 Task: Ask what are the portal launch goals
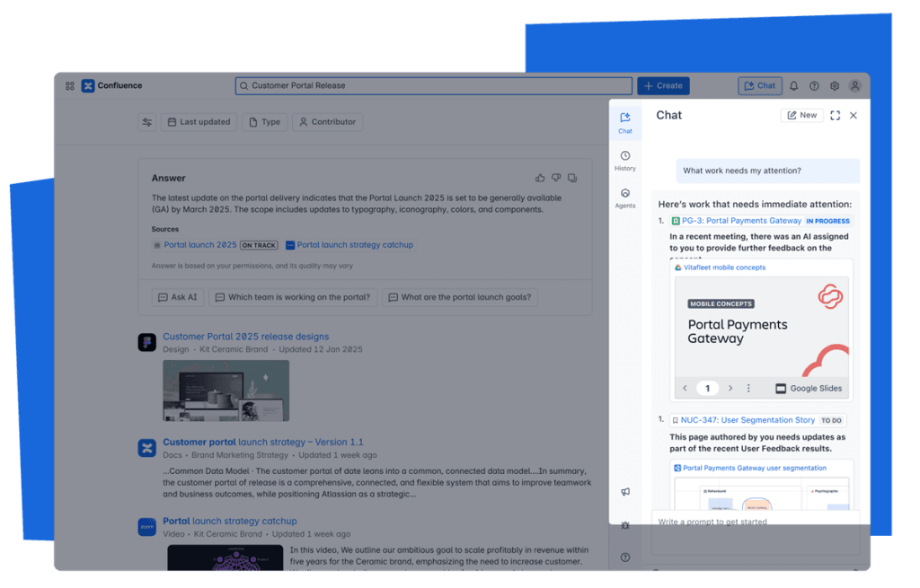[x=460, y=297]
